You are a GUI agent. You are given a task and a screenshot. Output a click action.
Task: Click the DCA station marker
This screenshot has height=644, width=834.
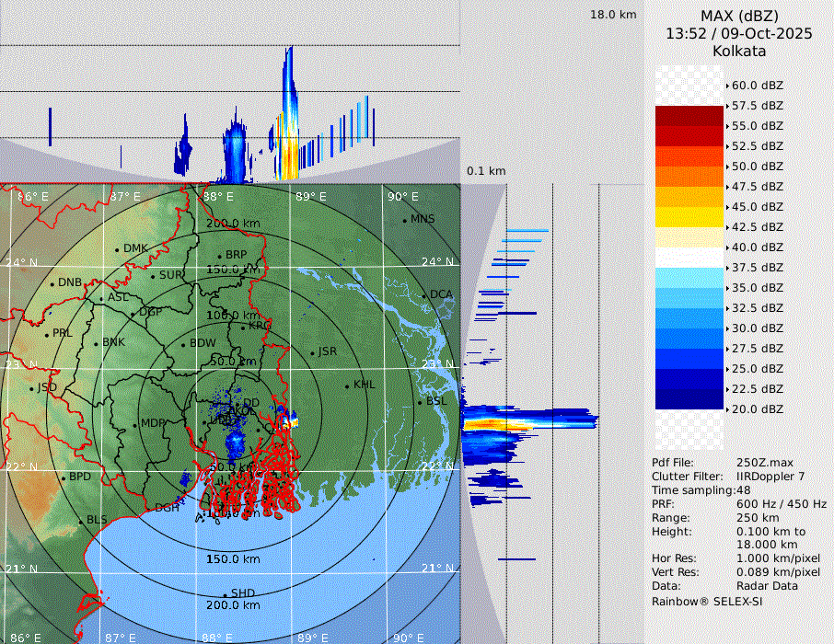(x=424, y=295)
